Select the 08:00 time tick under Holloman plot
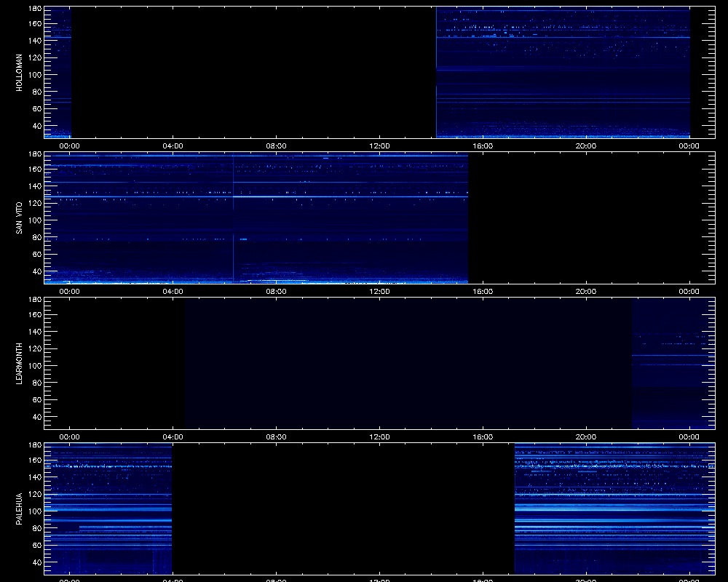Screen dimensions: 728x582 point(276,145)
